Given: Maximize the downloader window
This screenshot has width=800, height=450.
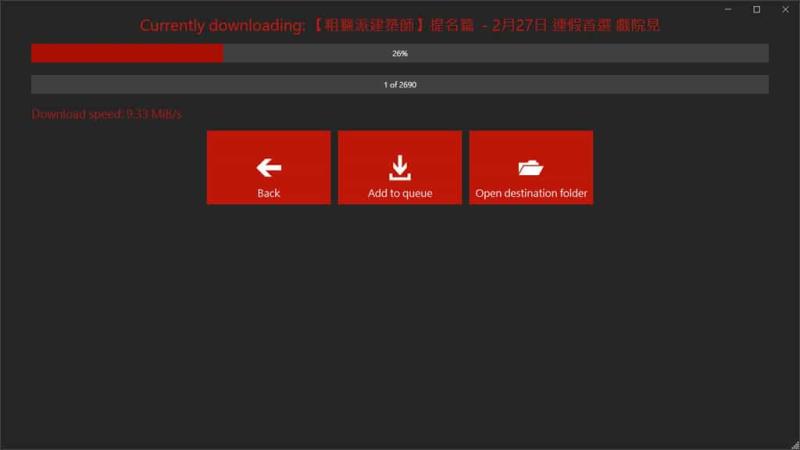Looking at the screenshot, I should [x=757, y=9].
